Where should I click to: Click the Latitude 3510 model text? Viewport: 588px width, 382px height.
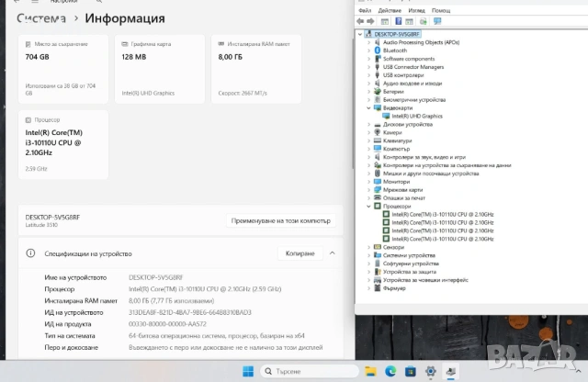pos(41,225)
